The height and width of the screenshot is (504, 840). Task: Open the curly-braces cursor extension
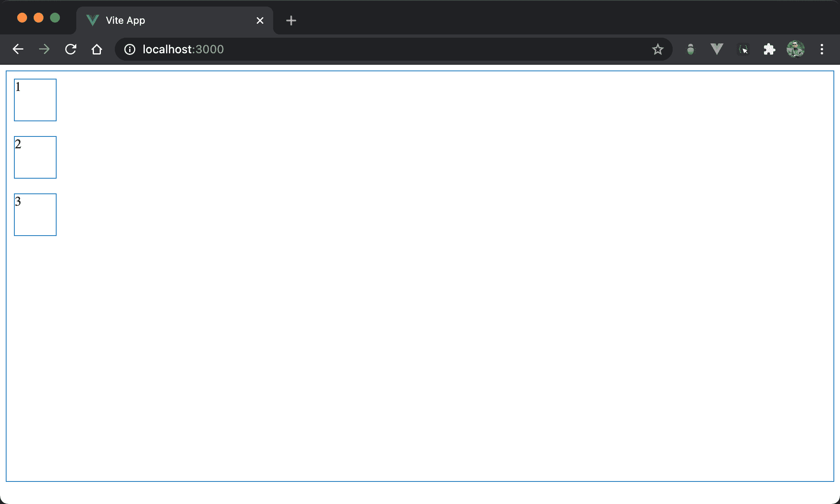[743, 50]
